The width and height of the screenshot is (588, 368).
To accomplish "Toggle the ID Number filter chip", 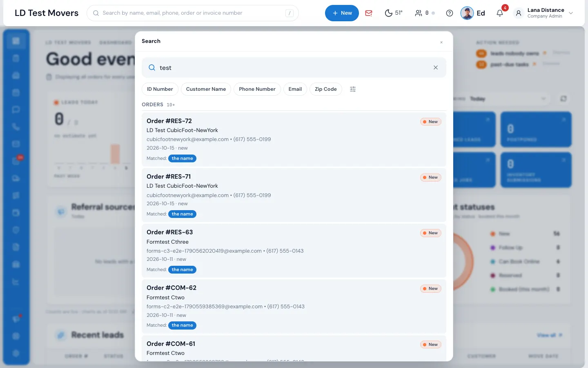I will point(160,89).
